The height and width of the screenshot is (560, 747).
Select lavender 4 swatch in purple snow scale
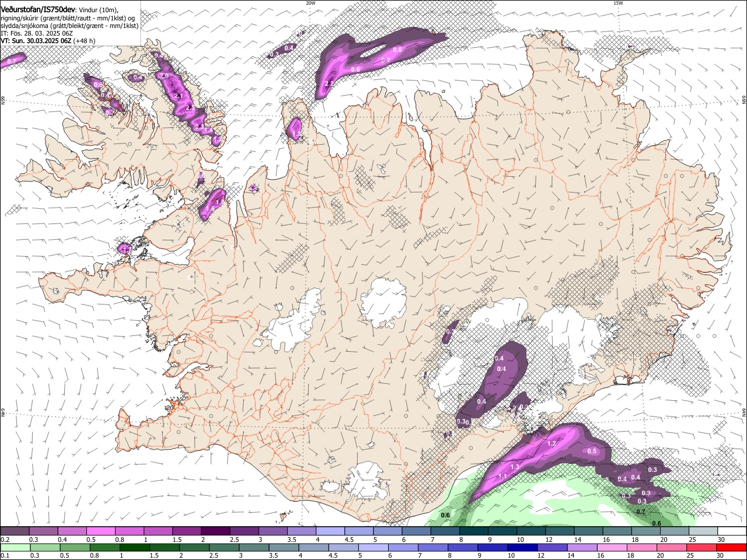point(330,531)
